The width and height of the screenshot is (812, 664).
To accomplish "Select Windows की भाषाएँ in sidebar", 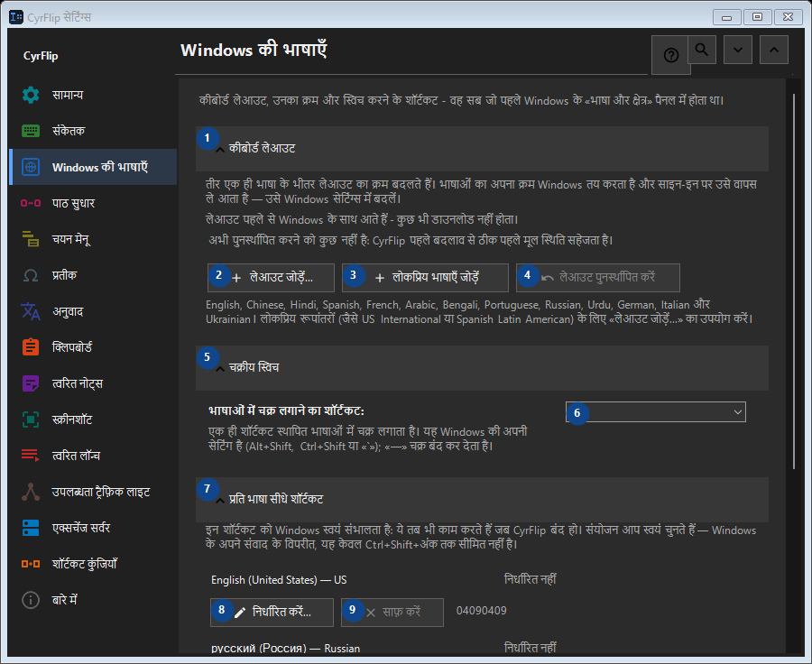I will [x=93, y=167].
